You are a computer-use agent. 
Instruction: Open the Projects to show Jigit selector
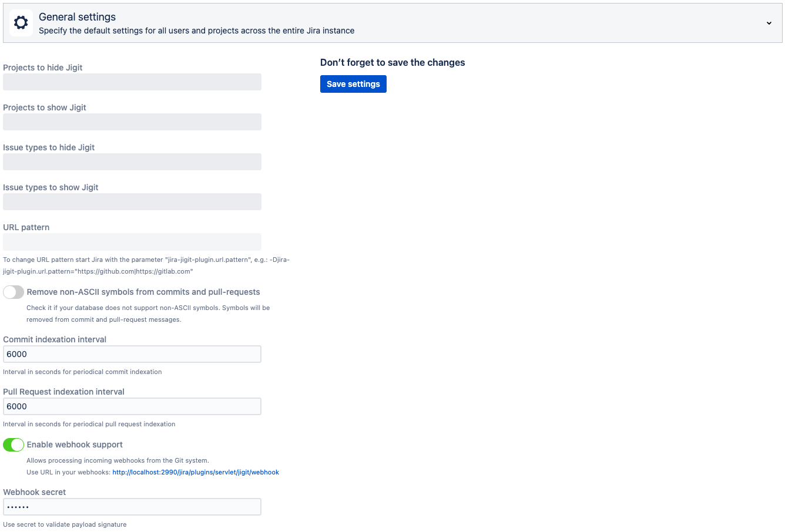point(132,122)
